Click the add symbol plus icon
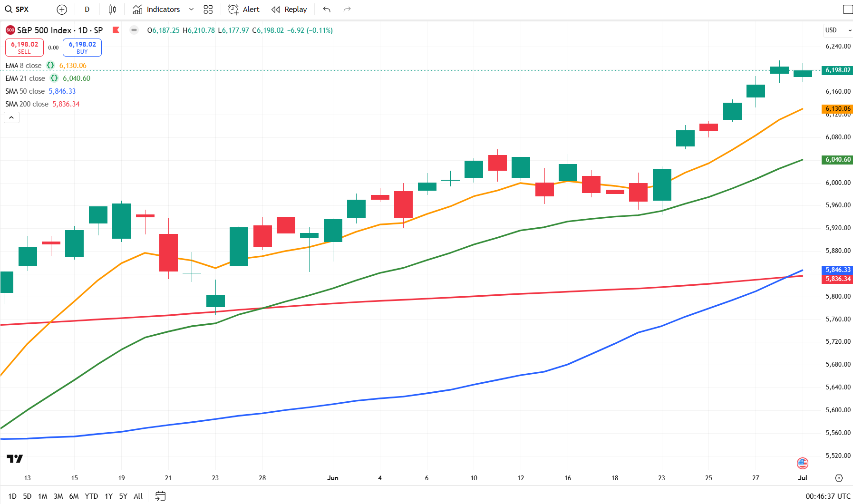Screen dimensions: 853x504 (x=62, y=10)
